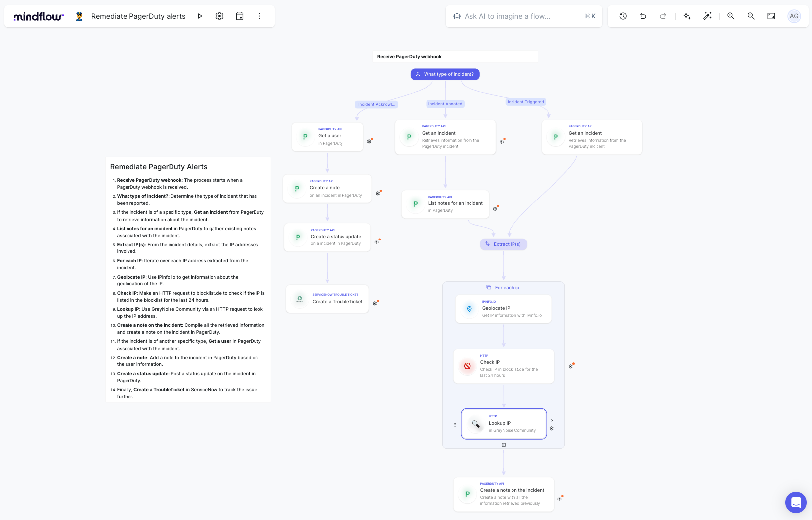Open the gear beside the For each ip loop
Viewport: 812px width, 520px height.
[570, 366]
